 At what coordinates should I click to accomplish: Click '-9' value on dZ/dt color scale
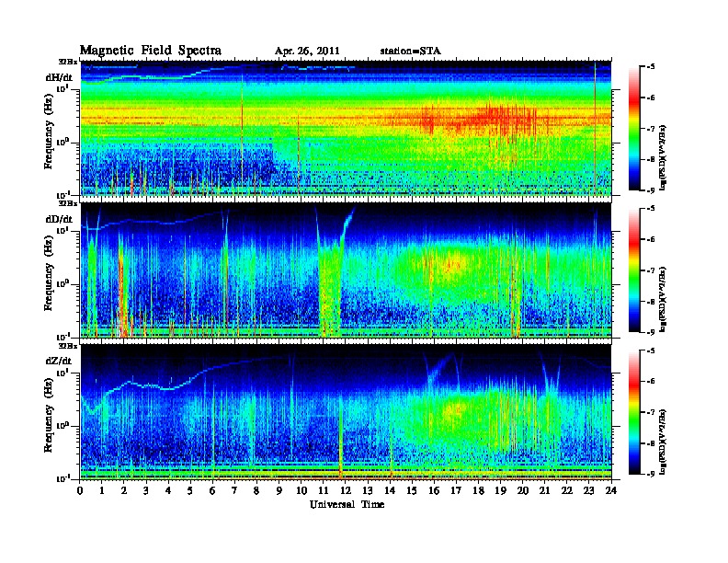[651, 475]
